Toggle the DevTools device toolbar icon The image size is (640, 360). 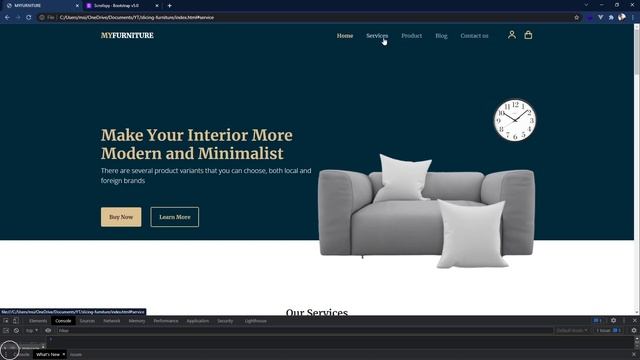tap(16, 321)
